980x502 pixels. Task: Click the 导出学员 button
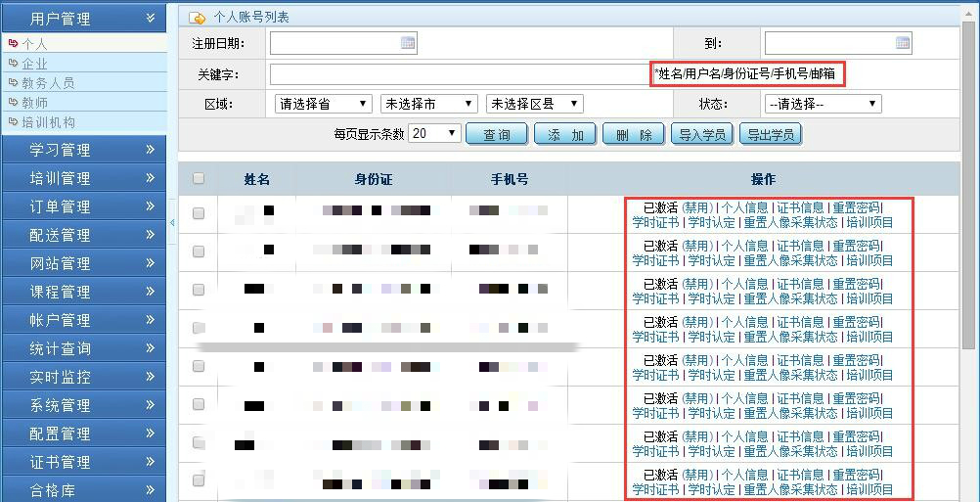tap(771, 134)
